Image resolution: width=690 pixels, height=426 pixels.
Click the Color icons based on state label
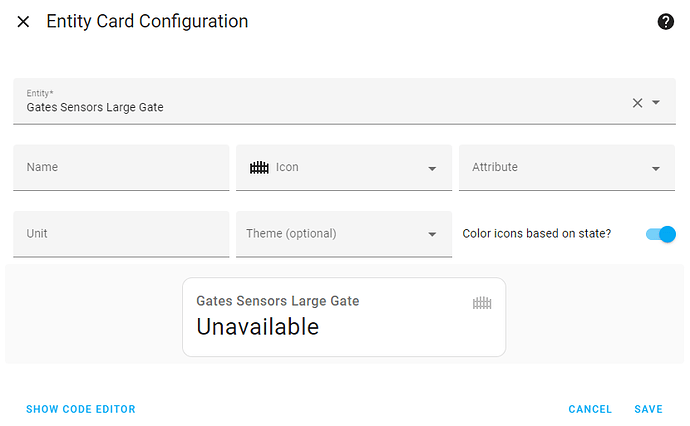(536, 234)
